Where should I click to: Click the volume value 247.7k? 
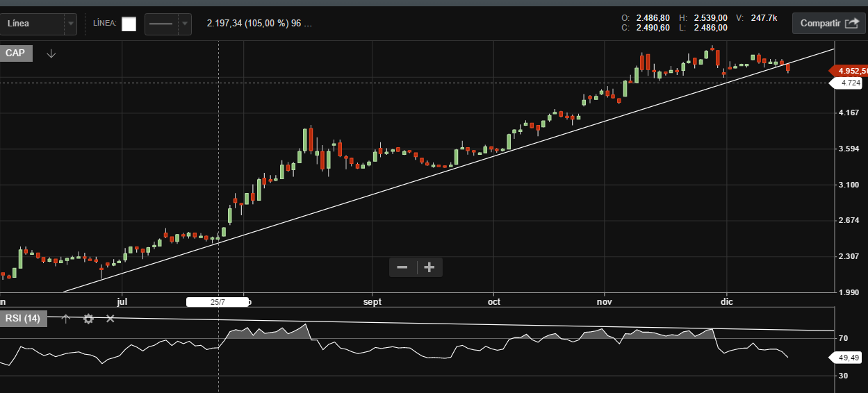pos(764,18)
